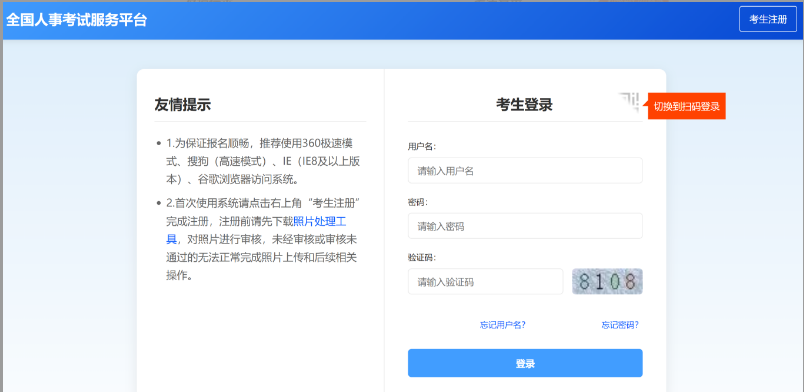Screen dimensions: 804x392
Task: Focus the 密码 input field
Action: [525, 226]
